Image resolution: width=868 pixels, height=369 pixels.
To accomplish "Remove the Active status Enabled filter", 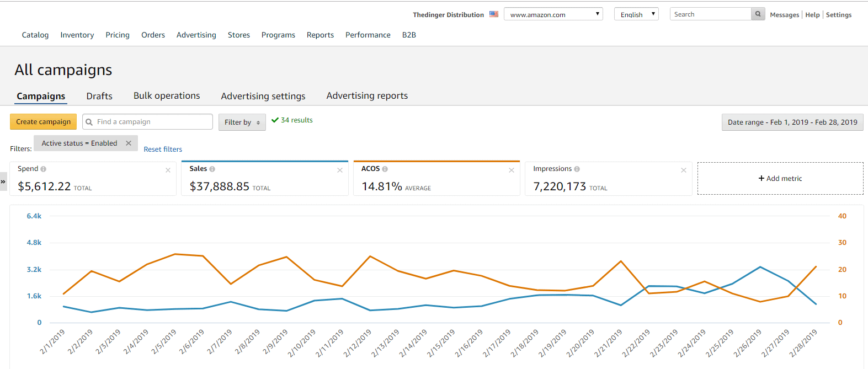I will click(129, 143).
